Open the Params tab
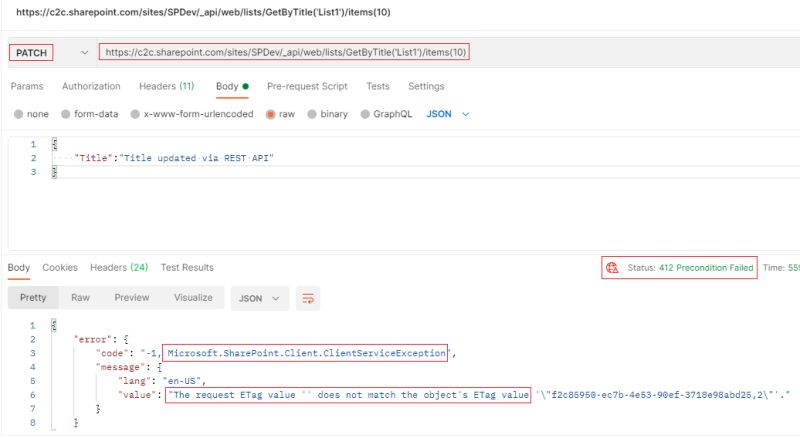The height and width of the screenshot is (438, 800). (x=27, y=86)
